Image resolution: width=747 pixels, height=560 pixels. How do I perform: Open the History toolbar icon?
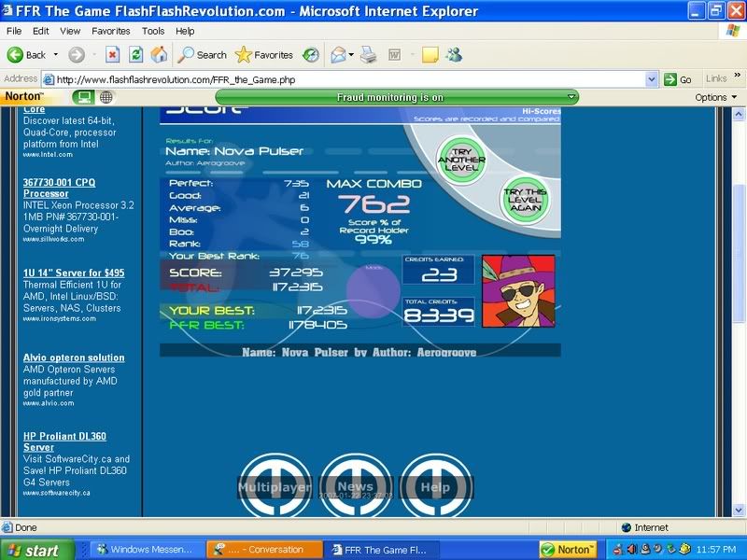(x=311, y=55)
